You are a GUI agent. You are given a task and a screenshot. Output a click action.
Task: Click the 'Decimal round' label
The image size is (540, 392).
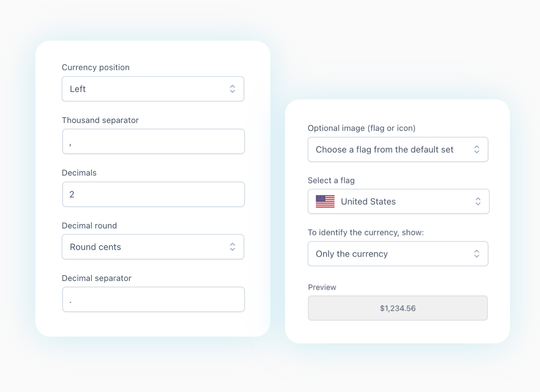[89, 226]
